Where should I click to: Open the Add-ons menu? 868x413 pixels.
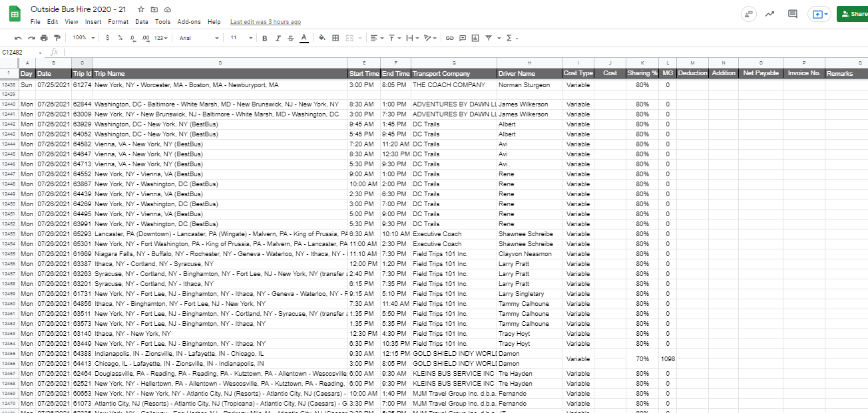189,22
